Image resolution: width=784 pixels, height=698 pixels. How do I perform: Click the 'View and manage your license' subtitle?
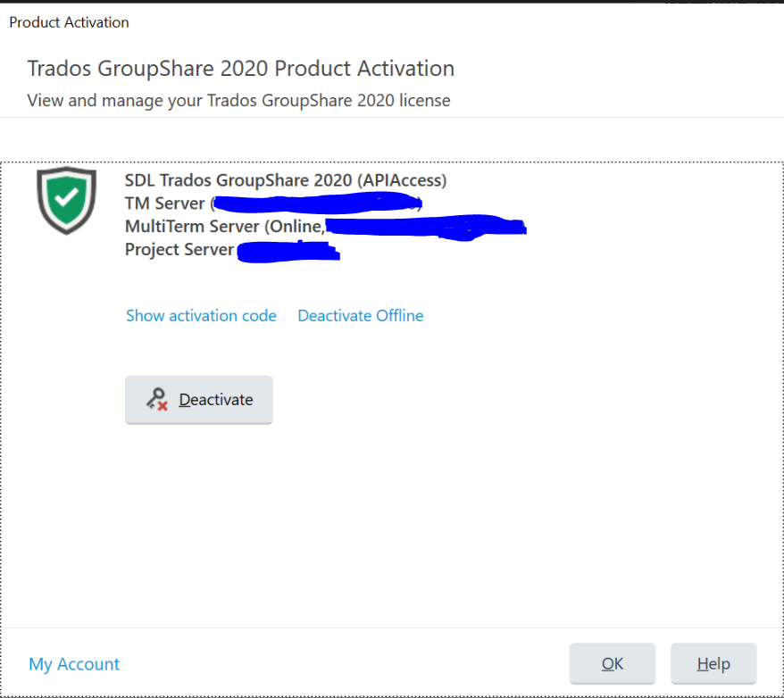click(238, 100)
